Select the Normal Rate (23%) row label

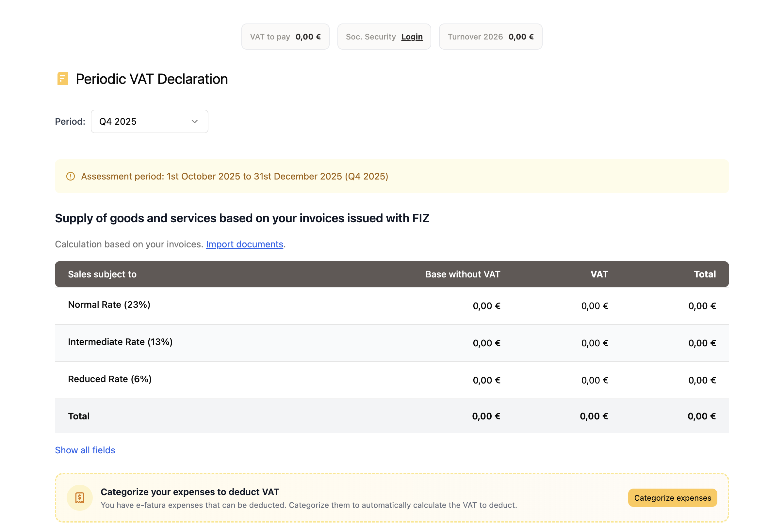pyautogui.click(x=109, y=305)
